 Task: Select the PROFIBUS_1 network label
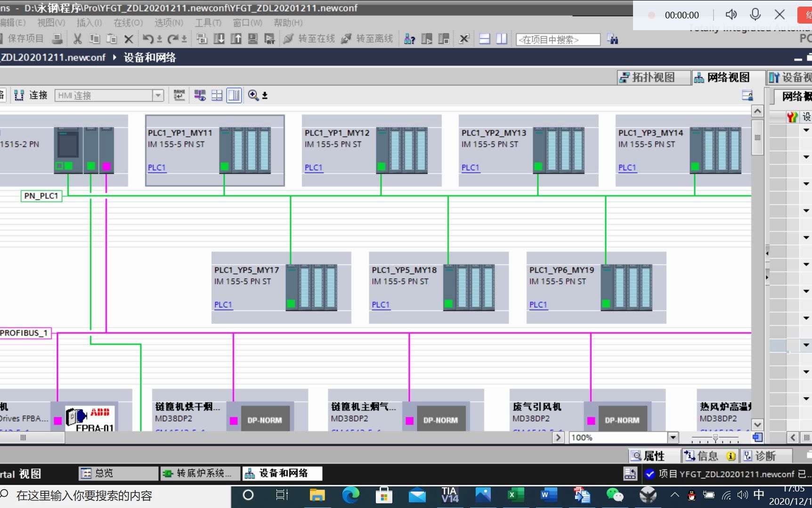click(24, 333)
